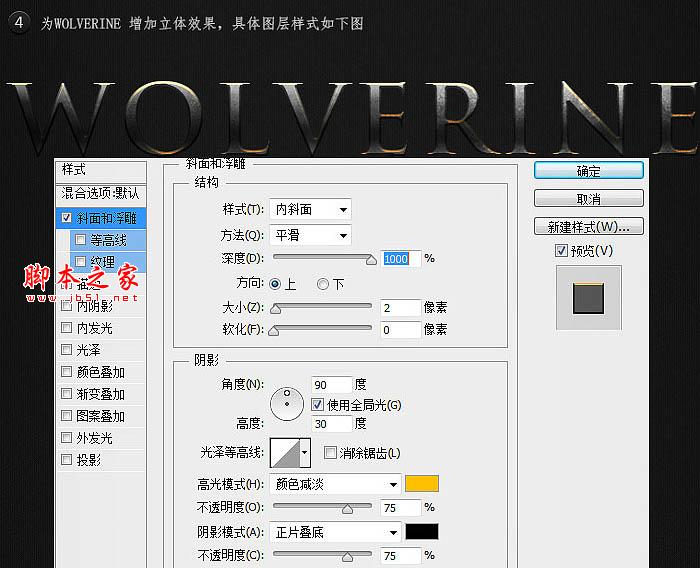Click the depth field showing 1000

[x=401, y=259]
